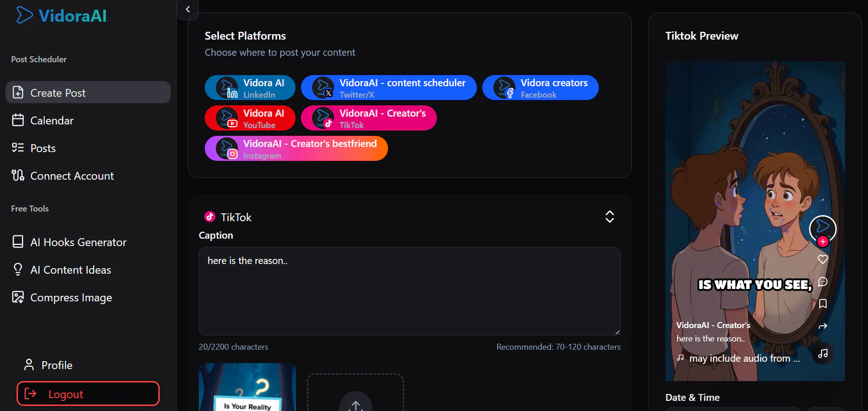
Task: Click the TikTok logo icon beside caption header
Action: point(210,217)
